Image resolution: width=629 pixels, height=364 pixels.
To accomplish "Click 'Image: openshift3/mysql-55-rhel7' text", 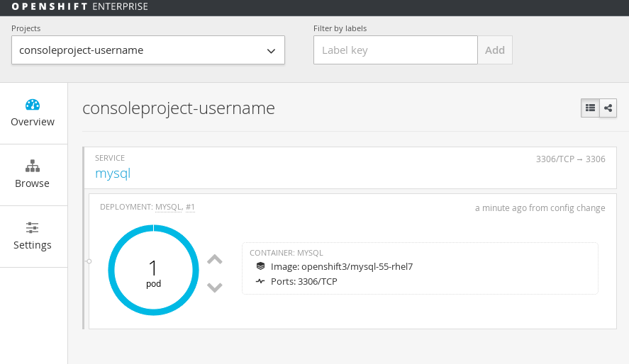I will pyautogui.click(x=341, y=267).
